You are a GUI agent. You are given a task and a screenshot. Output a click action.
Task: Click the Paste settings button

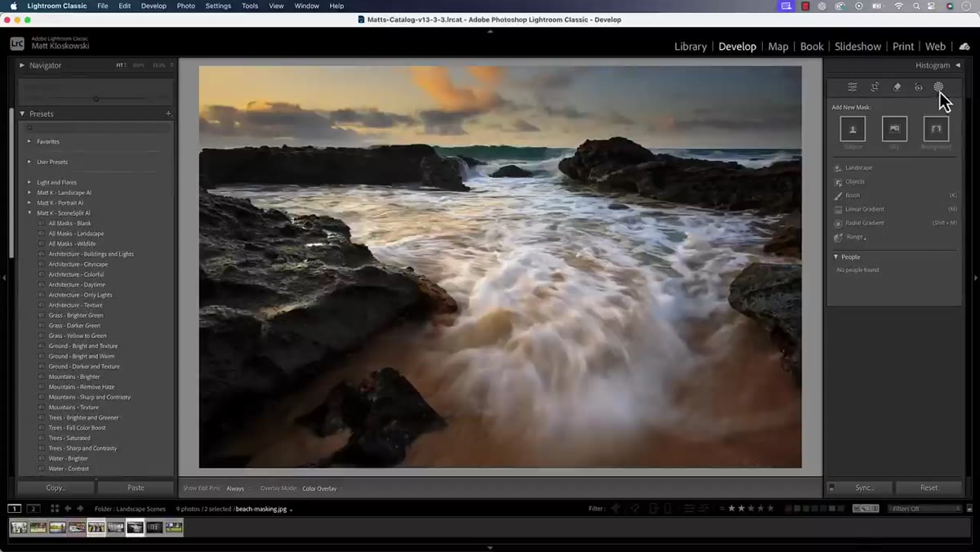[136, 487]
